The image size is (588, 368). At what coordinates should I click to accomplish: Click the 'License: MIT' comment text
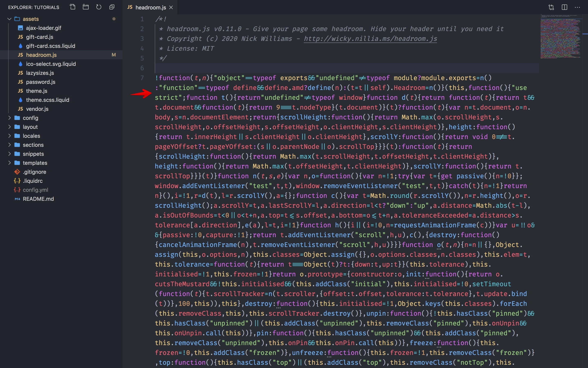[x=190, y=48]
